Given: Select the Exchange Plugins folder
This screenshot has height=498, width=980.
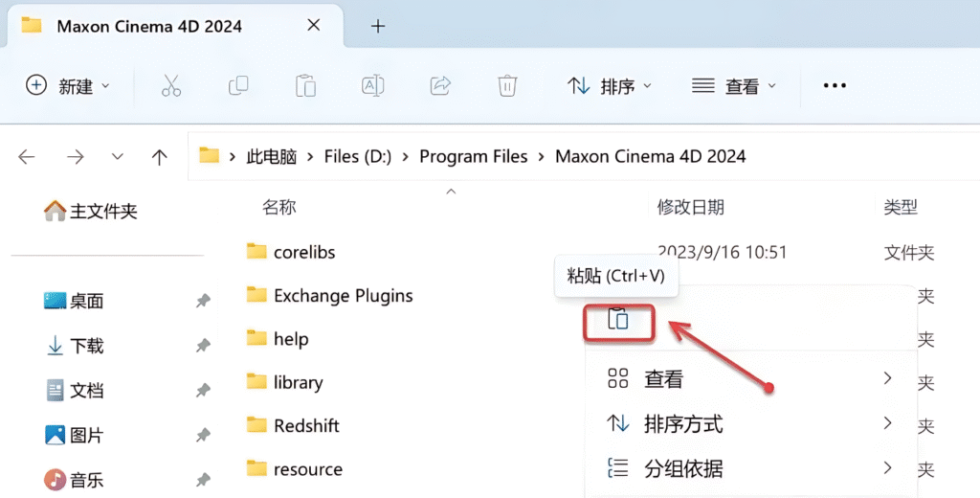Looking at the screenshot, I should point(329,295).
